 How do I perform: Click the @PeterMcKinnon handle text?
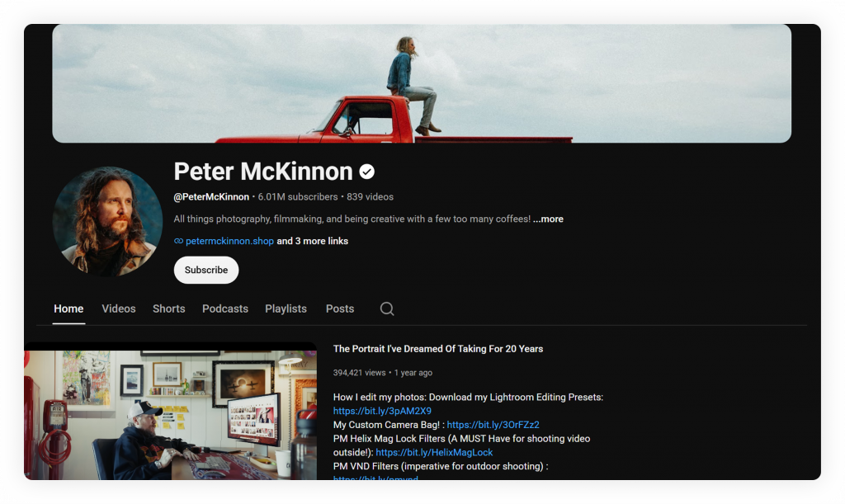(x=211, y=197)
